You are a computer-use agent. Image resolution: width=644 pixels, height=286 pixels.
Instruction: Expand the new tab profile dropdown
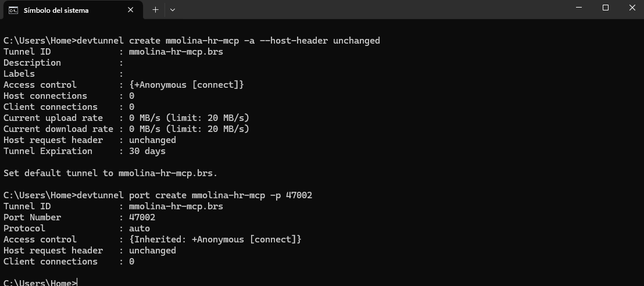tap(173, 10)
